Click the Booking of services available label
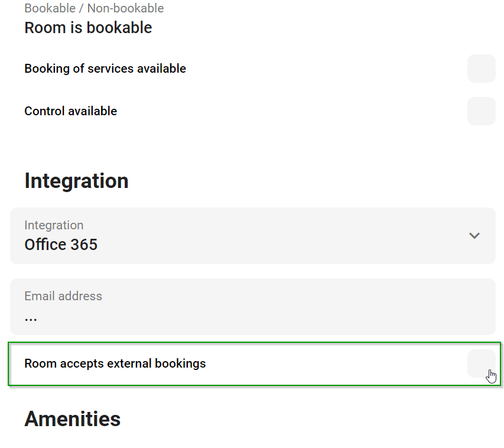This screenshot has width=504, height=448. click(x=105, y=69)
